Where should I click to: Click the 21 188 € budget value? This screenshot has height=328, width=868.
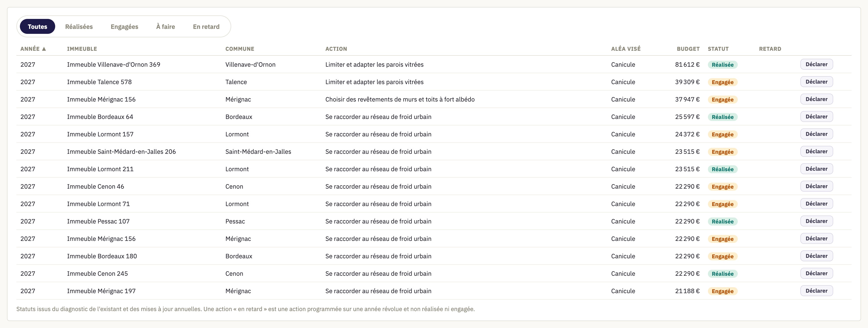[x=687, y=291]
